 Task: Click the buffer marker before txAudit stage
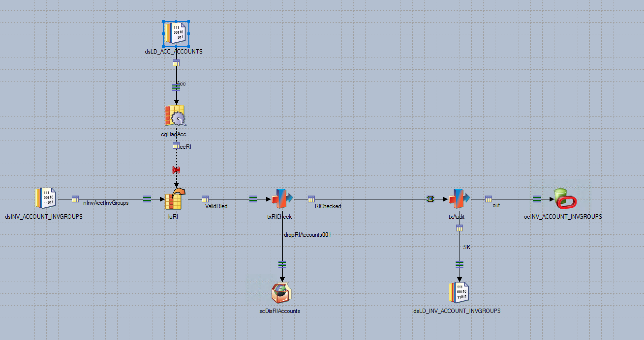(430, 199)
